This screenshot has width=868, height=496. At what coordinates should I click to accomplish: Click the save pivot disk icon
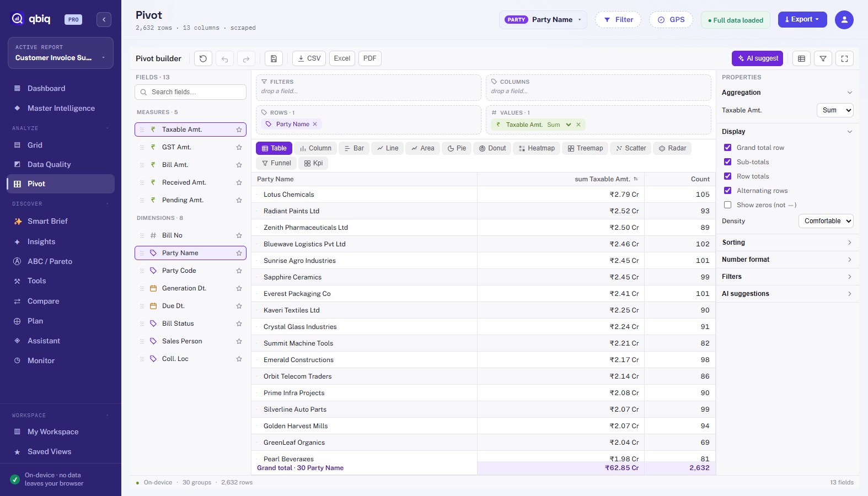274,58
